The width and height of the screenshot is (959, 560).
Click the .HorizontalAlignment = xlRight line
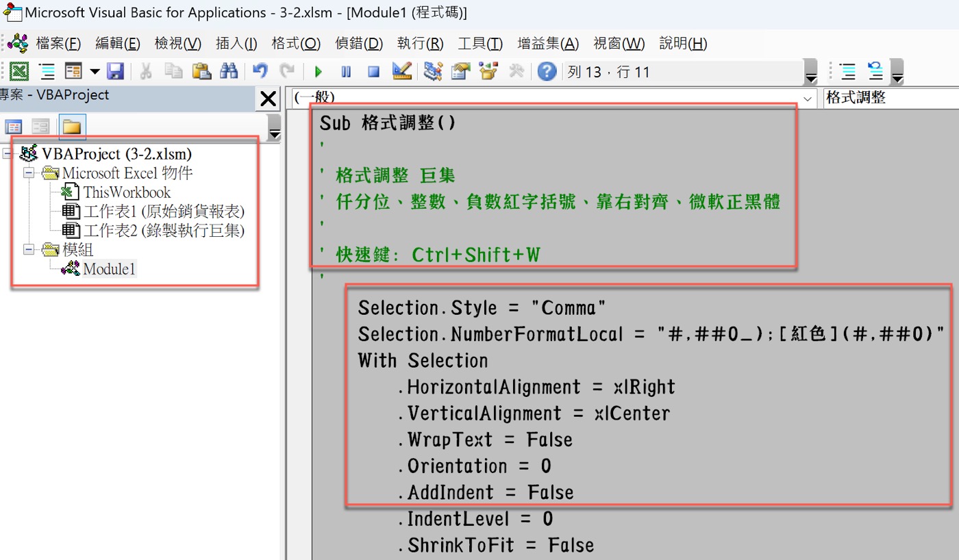pyautogui.click(x=536, y=387)
